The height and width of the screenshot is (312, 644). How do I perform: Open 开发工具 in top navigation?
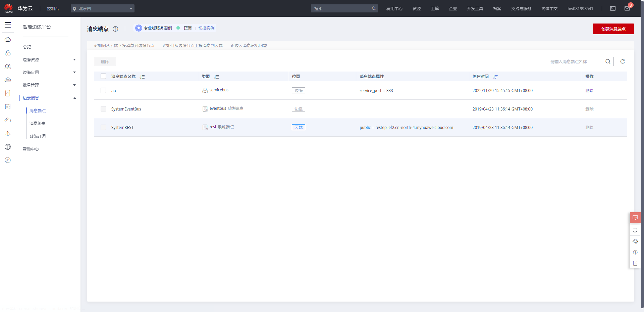[x=475, y=9]
